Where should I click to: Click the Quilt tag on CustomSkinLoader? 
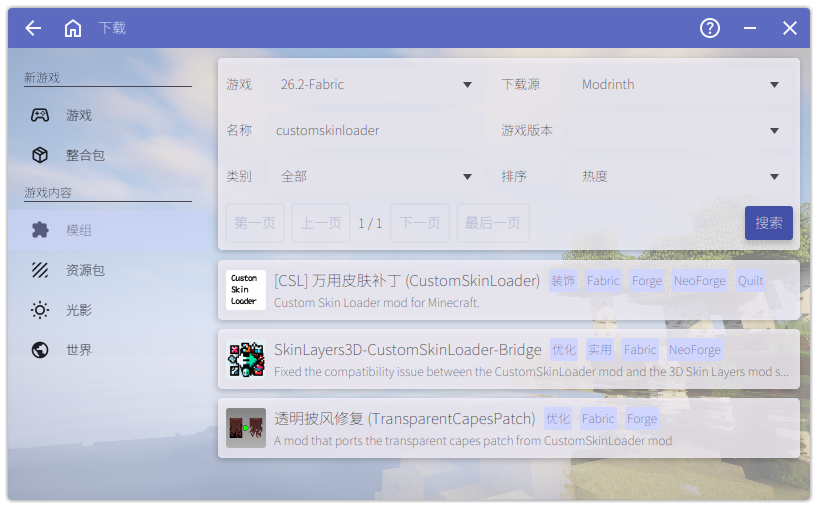click(x=750, y=281)
